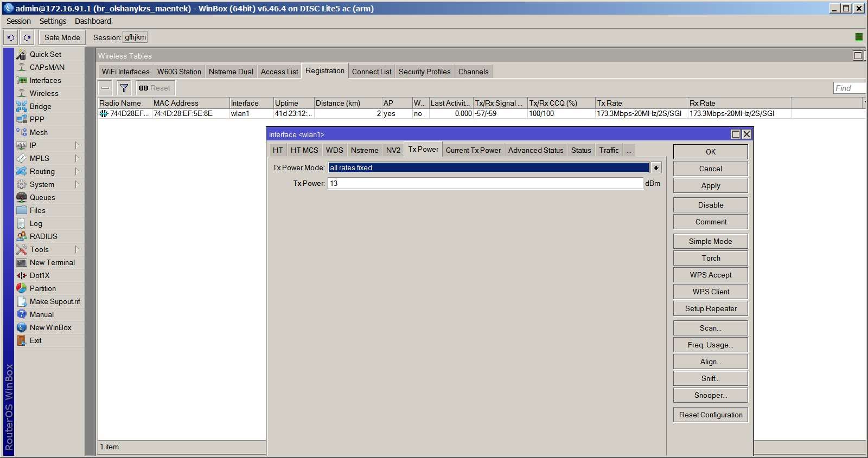This screenshot has height=458, width=868.
Task: Maximize the Wireless Tables panel
Action: point(858,55)
